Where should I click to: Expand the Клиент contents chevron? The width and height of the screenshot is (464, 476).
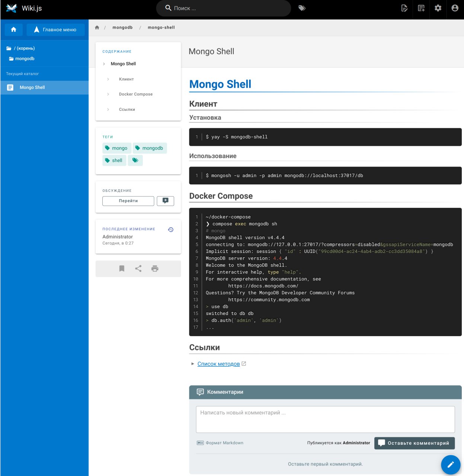(x=108, y=79)
